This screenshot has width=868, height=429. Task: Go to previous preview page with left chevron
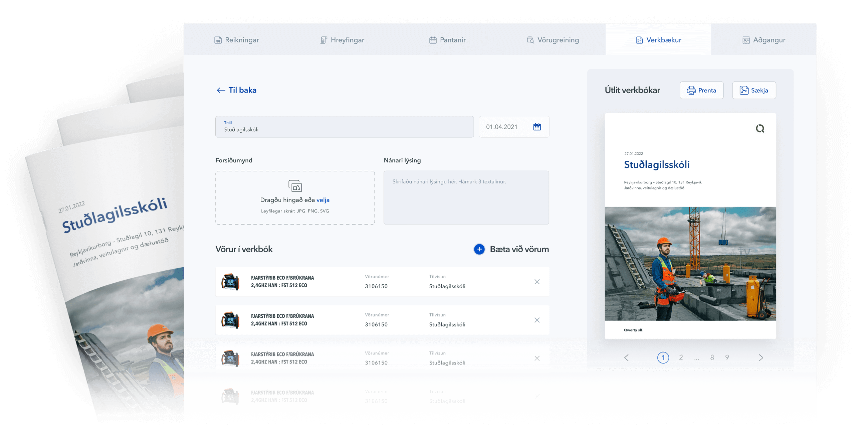click(626, 357)
